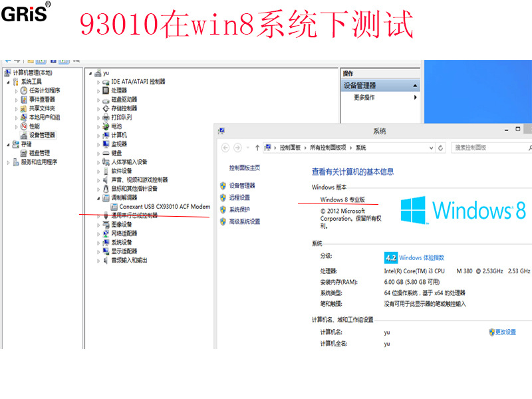Click Back arrow in System window
The height and width of the screenshot is (399, 532).
225,148
